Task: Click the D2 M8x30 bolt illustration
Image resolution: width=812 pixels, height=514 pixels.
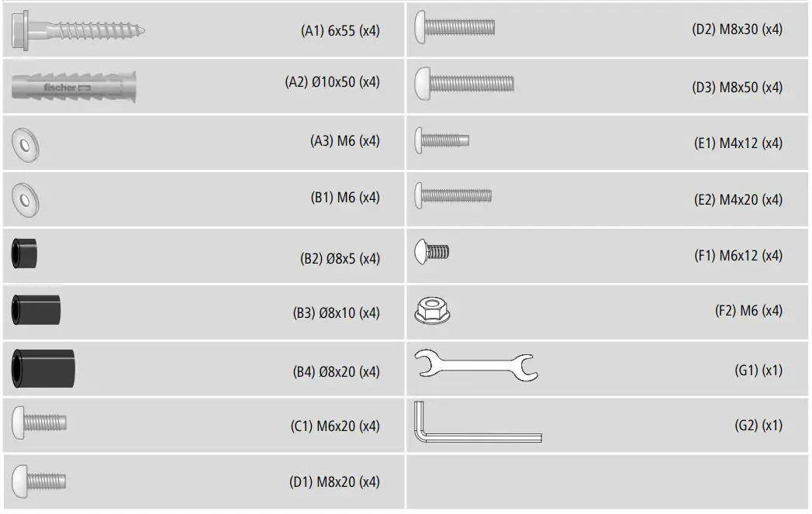Action: (454, 28)
